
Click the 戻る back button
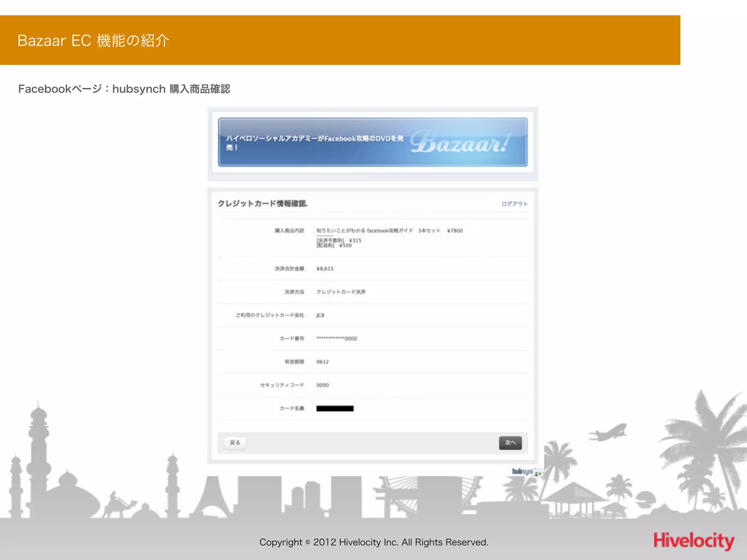pos(235,443)
